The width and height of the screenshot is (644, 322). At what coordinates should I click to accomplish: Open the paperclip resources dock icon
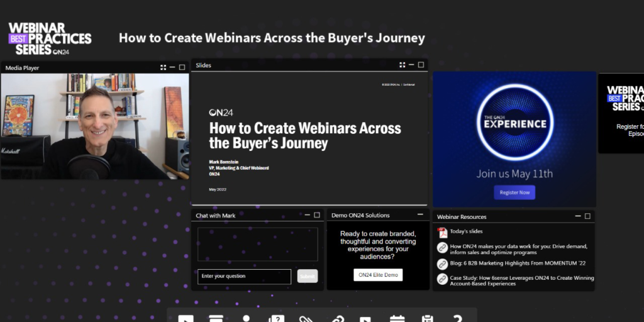306,318
